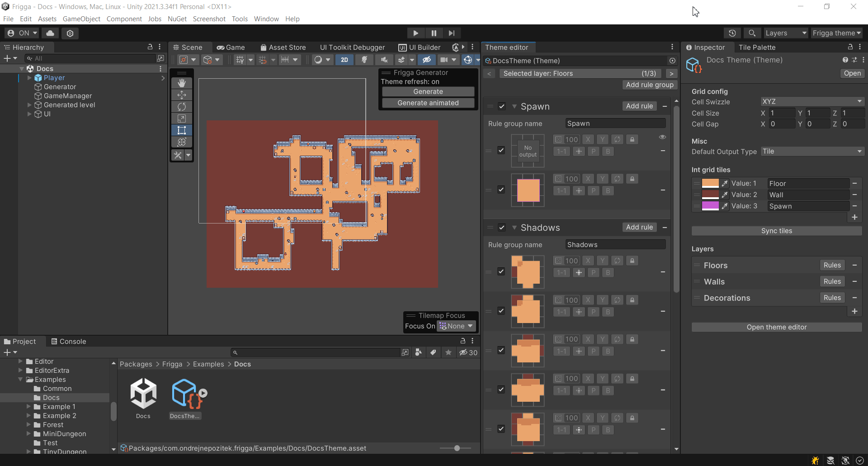Click the Pause button in the top toolbar
Viewport: 868px width, 466px height.
pyautogui.click(x=434, y=33)
